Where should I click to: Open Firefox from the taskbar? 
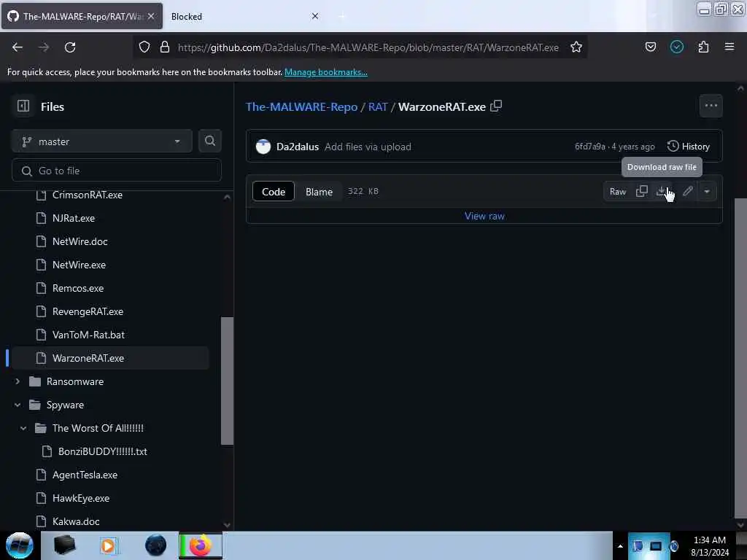pos(200,545)
